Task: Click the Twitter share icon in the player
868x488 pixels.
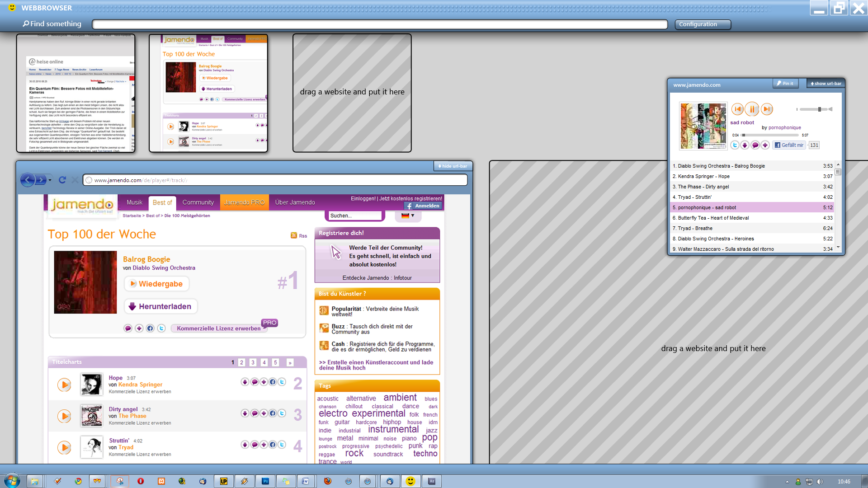Action: [x=735, y=145]
